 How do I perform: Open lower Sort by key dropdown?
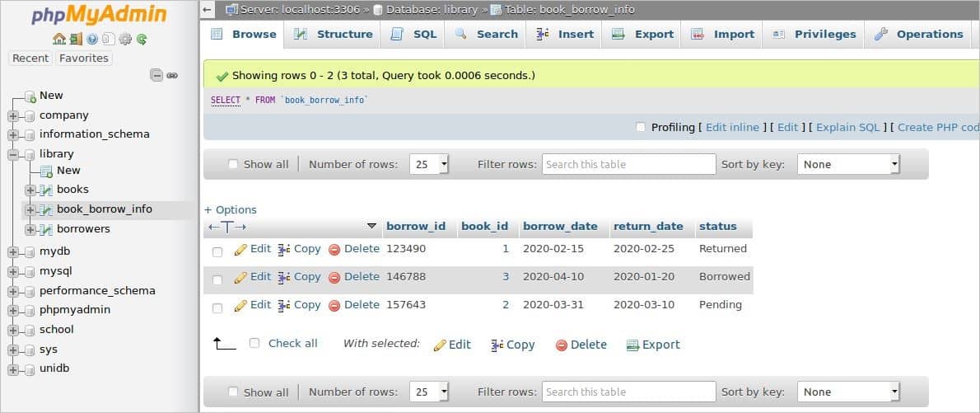point(848,392)
